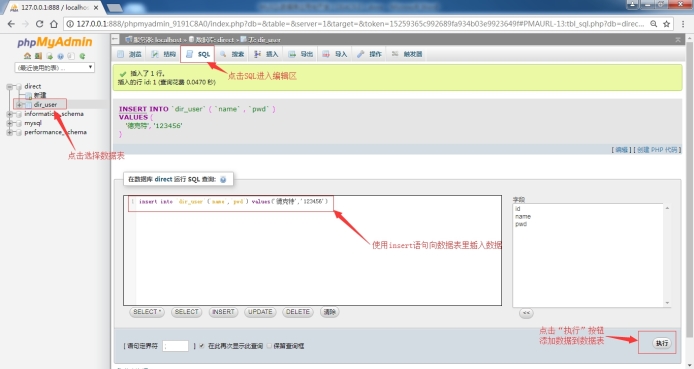Click the Go execute button
Screen dimensions: 694x369
click(x=662, y=343)
